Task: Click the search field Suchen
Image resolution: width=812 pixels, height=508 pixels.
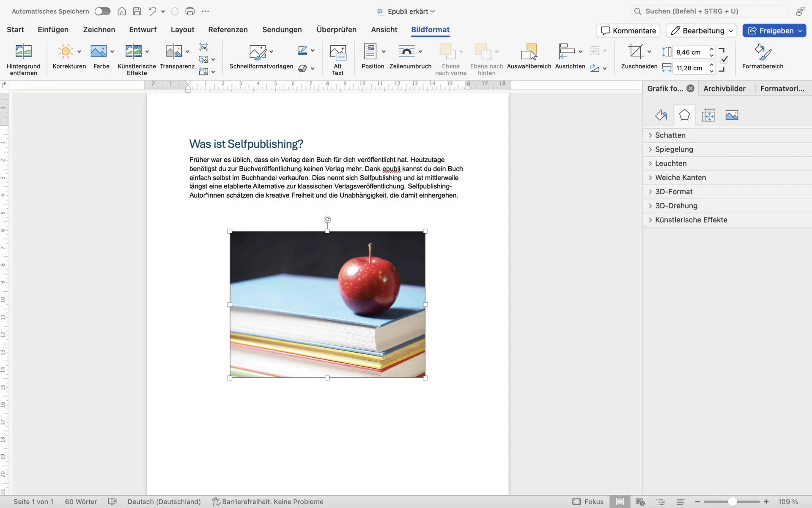Action: click(709, 11)
